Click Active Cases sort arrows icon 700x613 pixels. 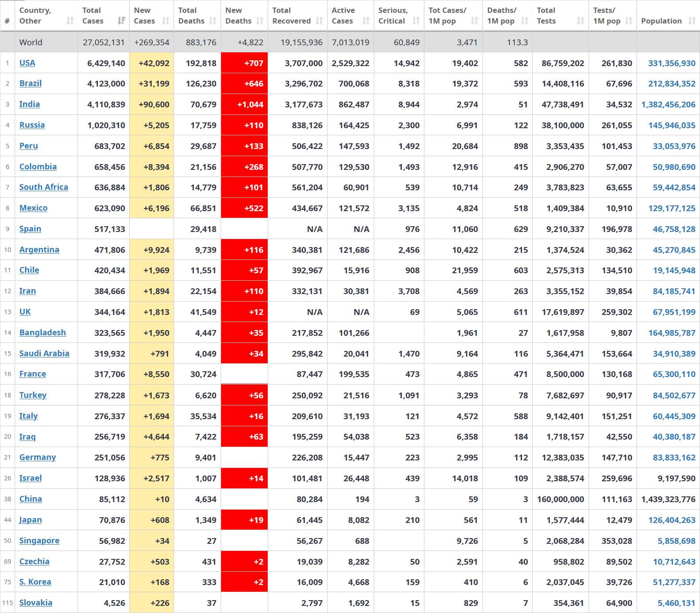366,21
